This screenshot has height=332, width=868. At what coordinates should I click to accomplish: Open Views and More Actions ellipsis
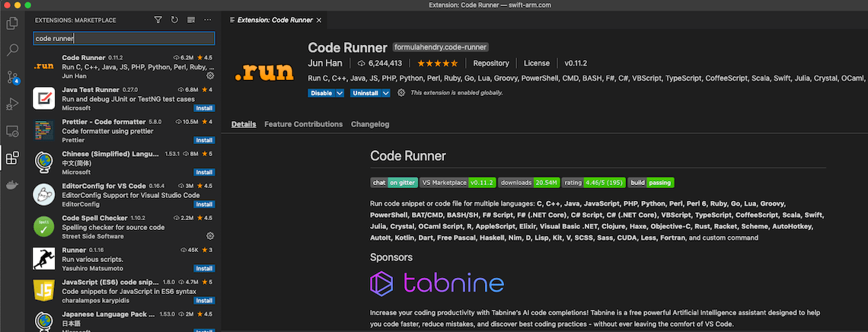coord(208,20)
